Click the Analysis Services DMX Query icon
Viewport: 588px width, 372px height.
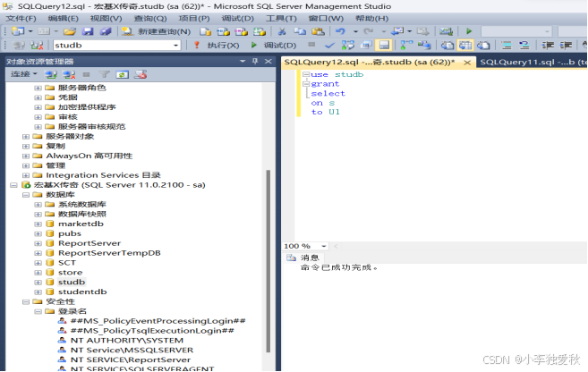(241, 31)
